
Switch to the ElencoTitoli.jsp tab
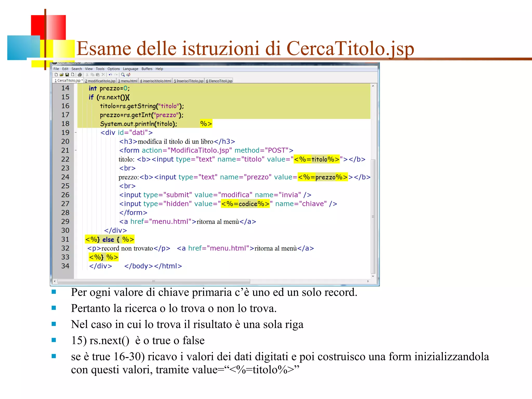219,81
